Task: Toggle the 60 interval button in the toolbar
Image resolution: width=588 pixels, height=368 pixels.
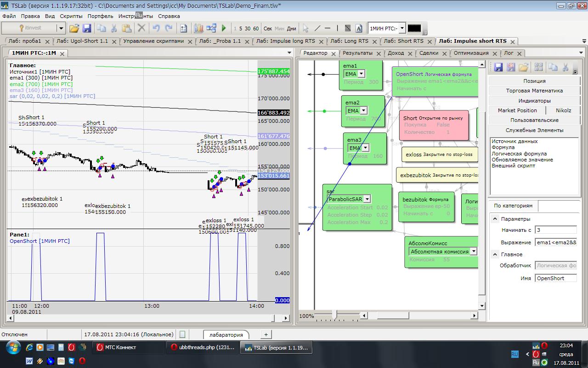Action: pyautogui.click(x=256, y=29)
